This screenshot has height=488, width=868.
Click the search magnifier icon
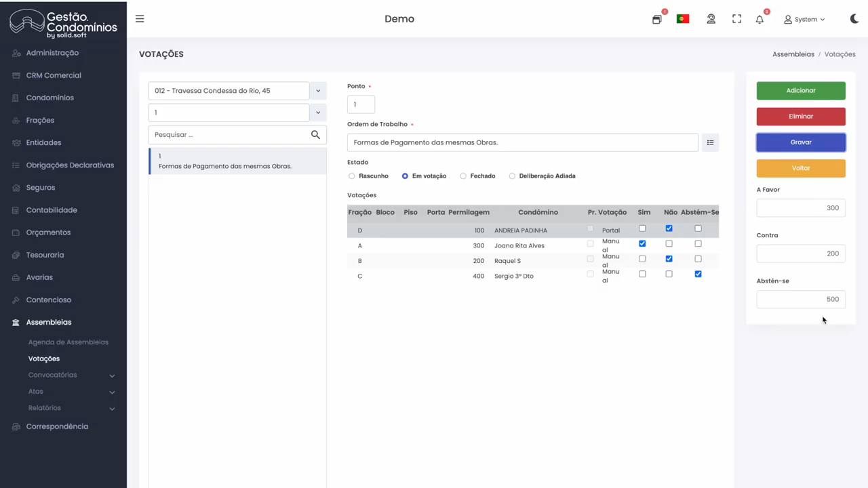click(315, 134)
